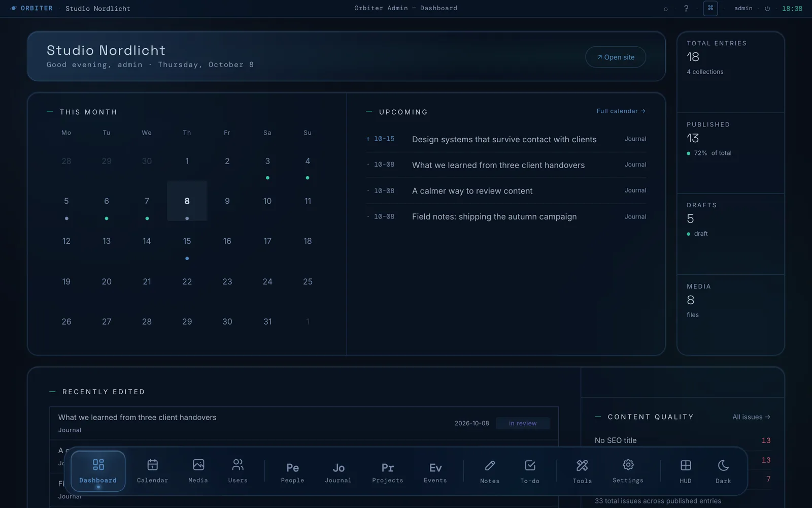Open upcoming 'What we learned from three client handovers'
This screenshot has width=812, height=508.
pos(506,165)
